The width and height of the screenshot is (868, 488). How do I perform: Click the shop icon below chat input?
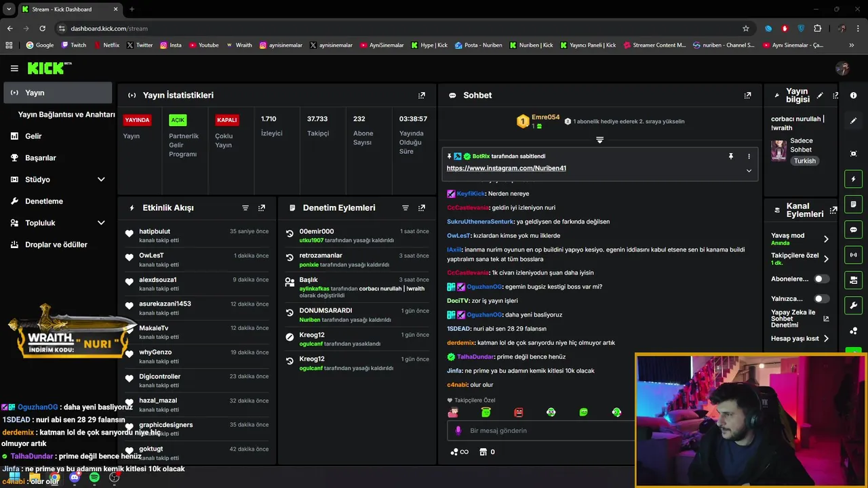click(483, 452)
